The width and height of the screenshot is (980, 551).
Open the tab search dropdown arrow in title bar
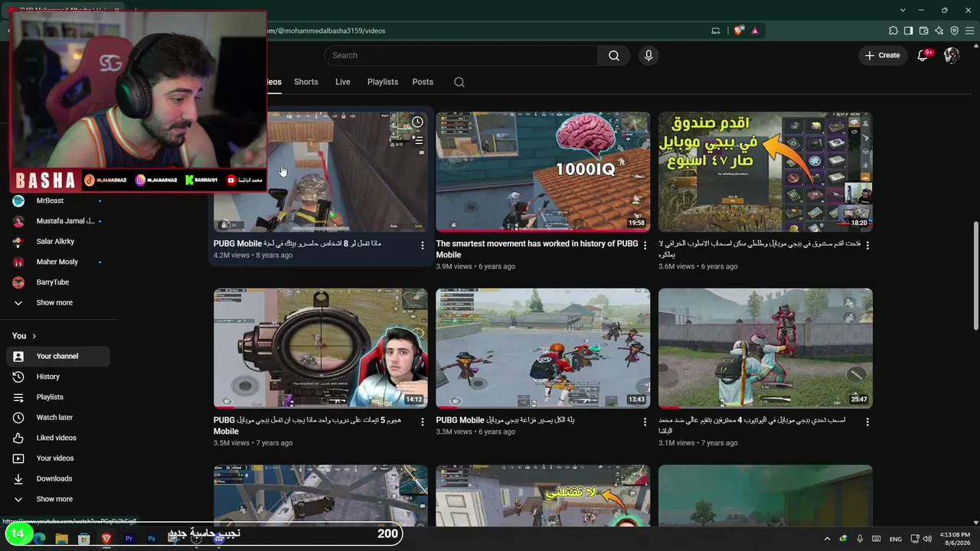tap(903, 10)
